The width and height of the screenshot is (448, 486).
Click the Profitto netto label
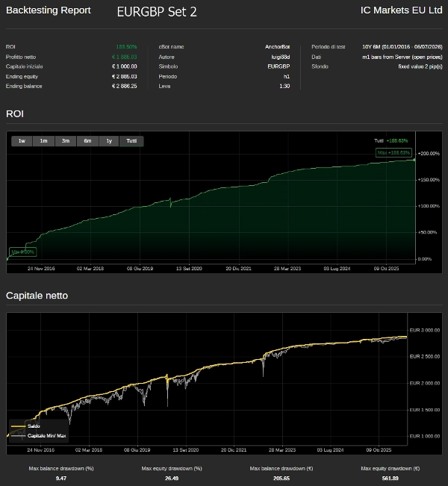click(21, 57)
